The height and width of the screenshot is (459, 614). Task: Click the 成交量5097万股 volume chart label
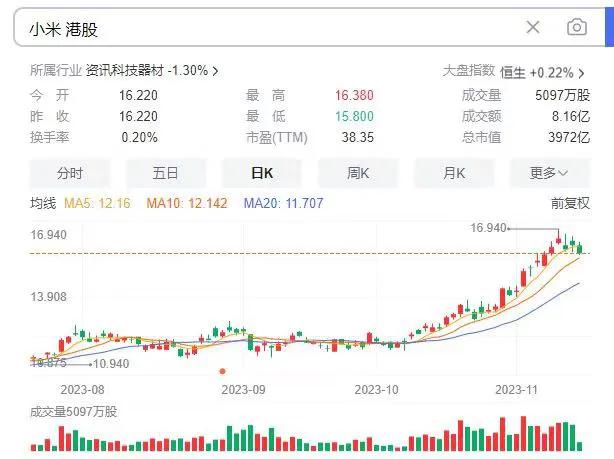click(x=74, y=412)
